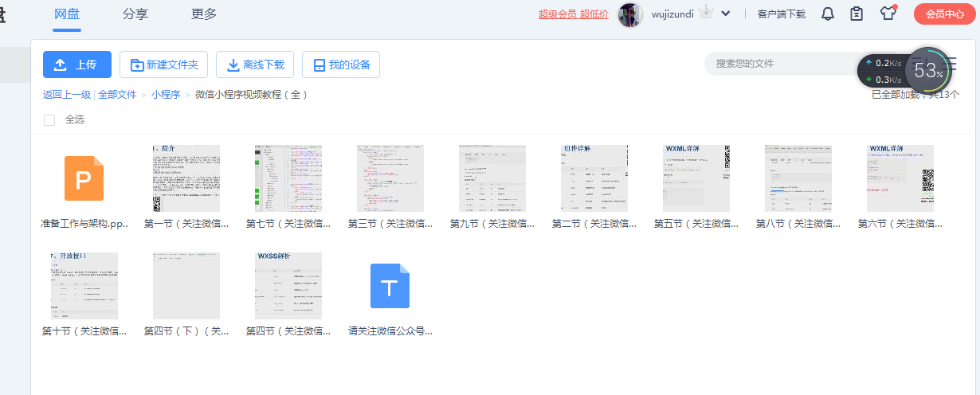Click the 客户端下载 link
Viewport: 980px width, 395px height.
781,14
